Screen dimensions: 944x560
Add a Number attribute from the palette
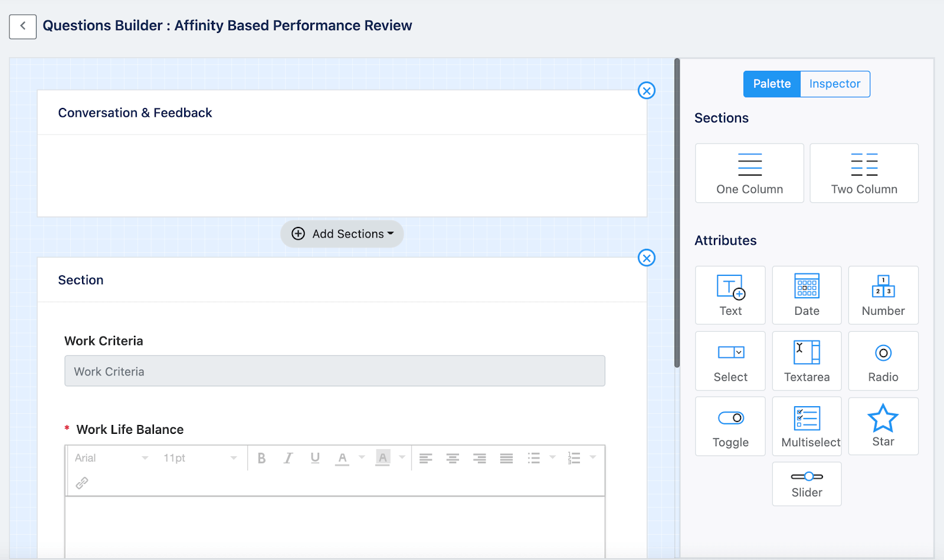pyautogui.click(x=883, y=295)
